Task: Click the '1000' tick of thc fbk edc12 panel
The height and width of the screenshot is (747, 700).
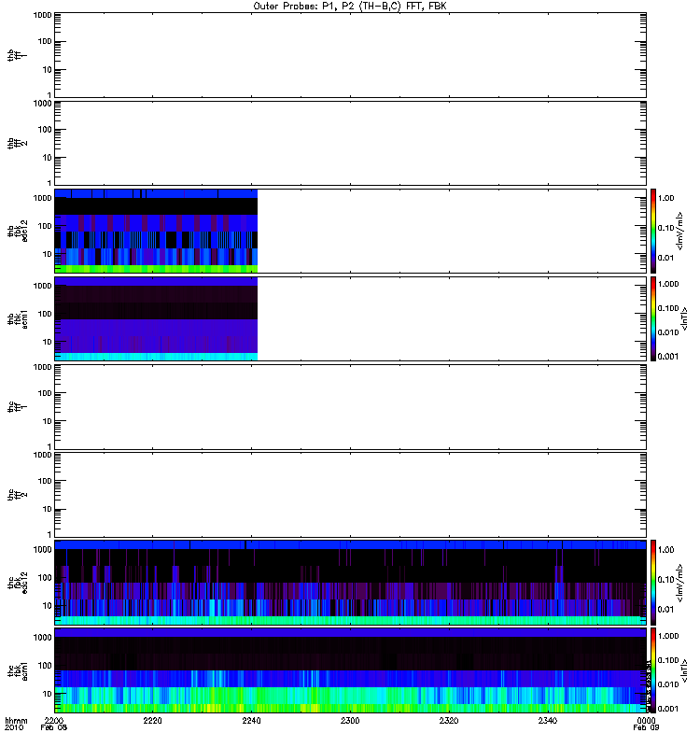Action: (42, 549)
